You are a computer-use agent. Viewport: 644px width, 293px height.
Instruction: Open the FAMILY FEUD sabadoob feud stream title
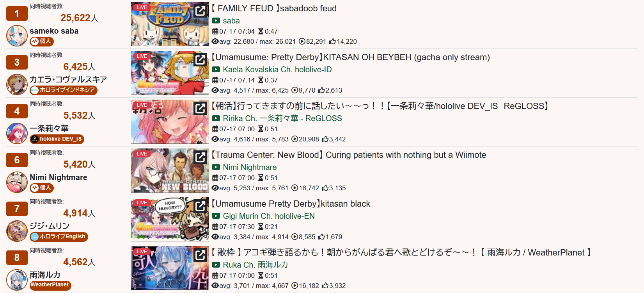pos(274,8)
